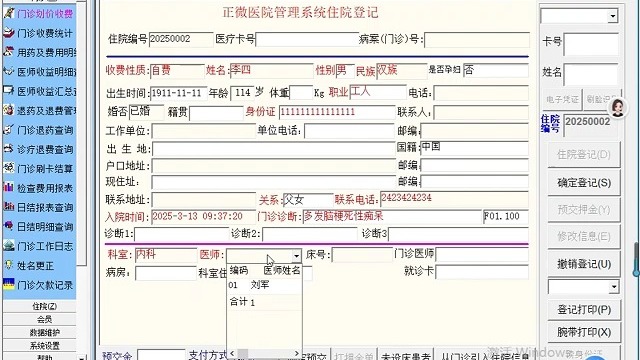Switch to the 系统设置 menu section

(40, 346)
